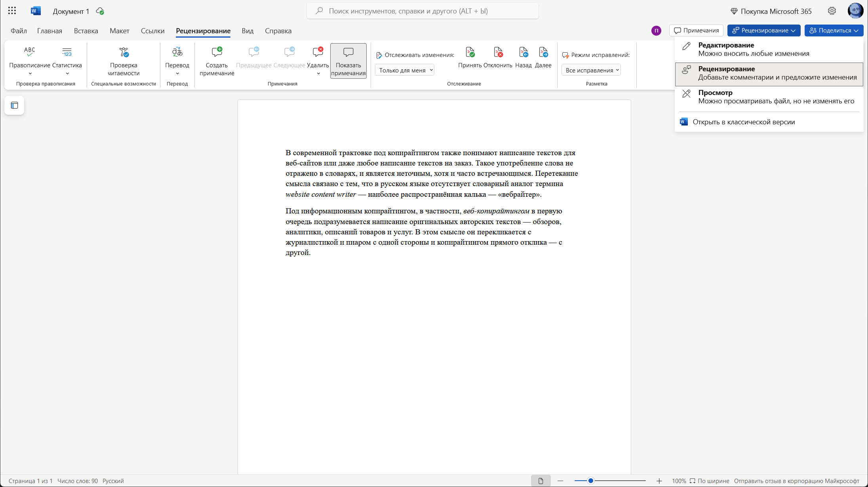The width and height of the screenshot is (868, 487).
Task: Open the navigation pane icon
Action: point(15,105)
